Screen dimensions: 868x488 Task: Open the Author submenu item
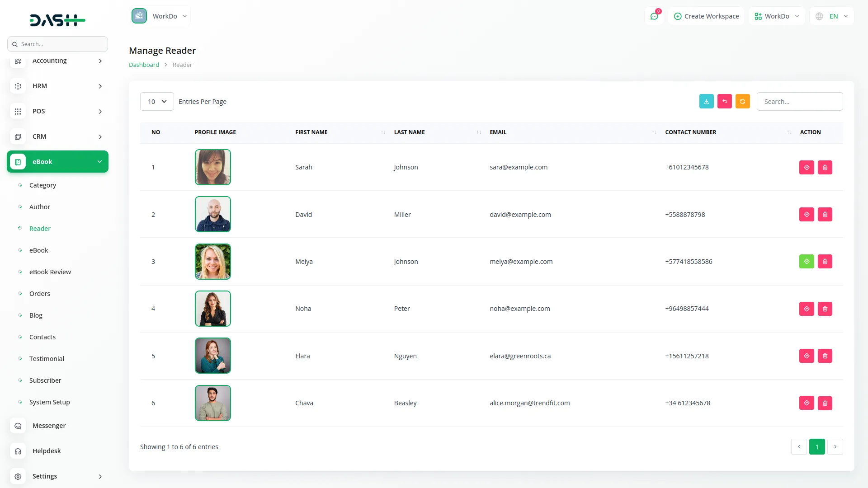(x=40, y=207)
